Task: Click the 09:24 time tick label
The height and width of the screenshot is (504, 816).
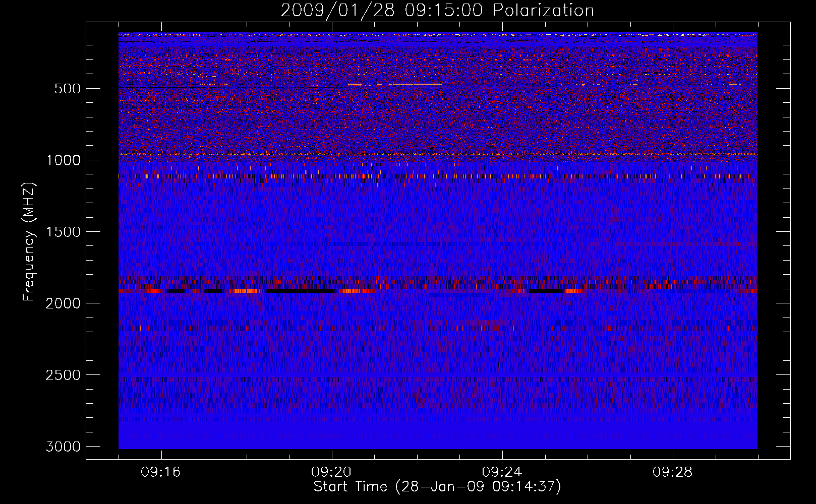Action: [502, 472]
